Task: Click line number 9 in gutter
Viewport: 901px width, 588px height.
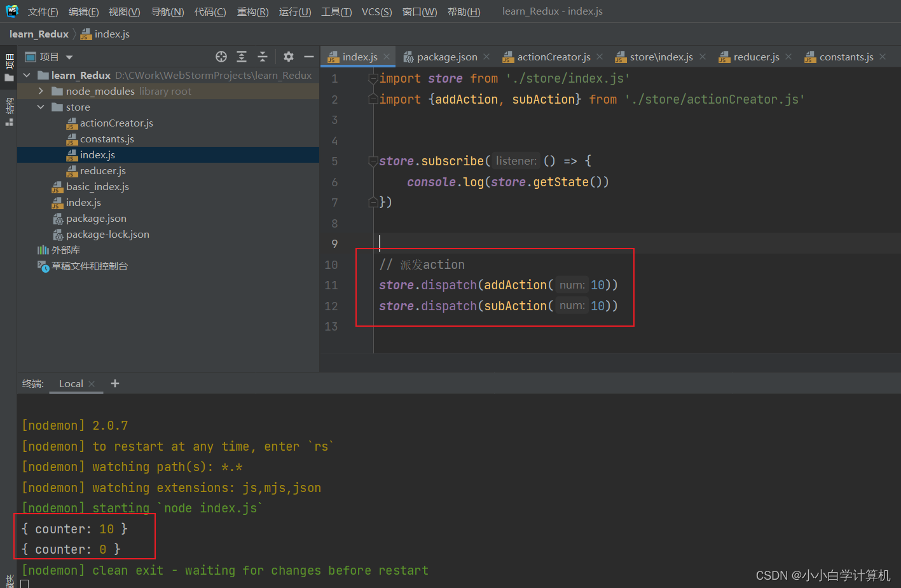Action: pyautogui.click(x=334, y=243)
